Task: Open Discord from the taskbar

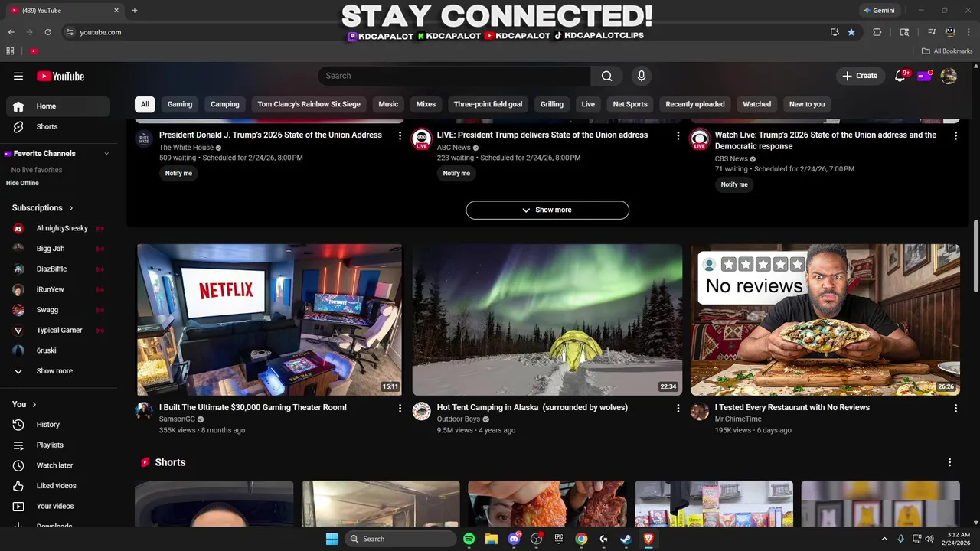Action: pos(514,539)
